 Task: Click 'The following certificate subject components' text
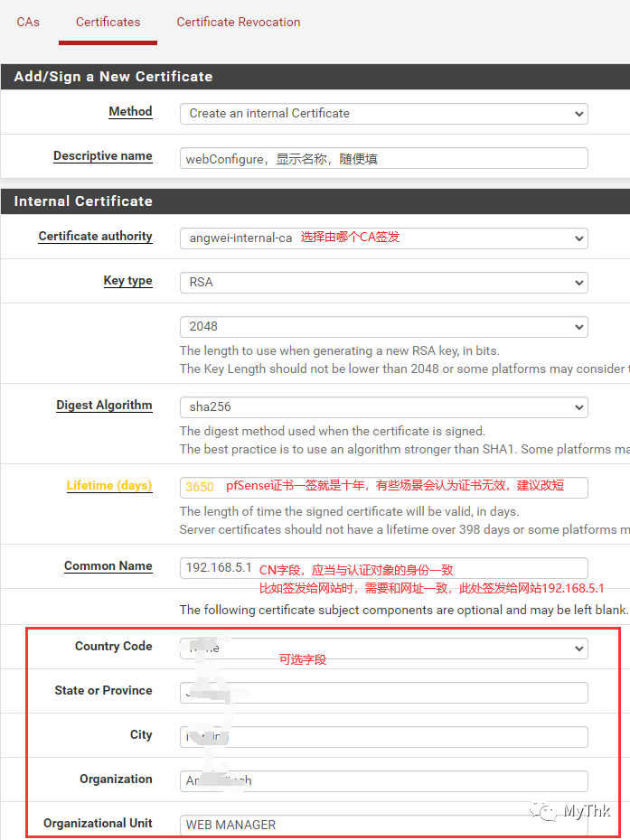[404, 611]
